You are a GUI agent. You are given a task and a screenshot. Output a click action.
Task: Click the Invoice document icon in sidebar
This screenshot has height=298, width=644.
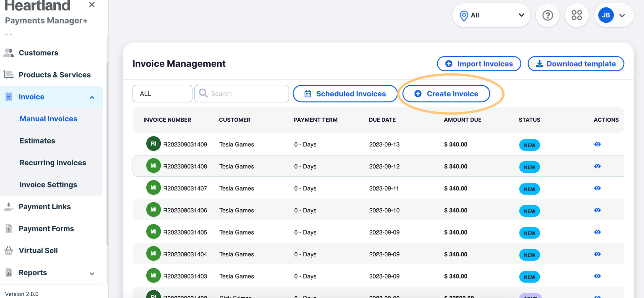9,97
